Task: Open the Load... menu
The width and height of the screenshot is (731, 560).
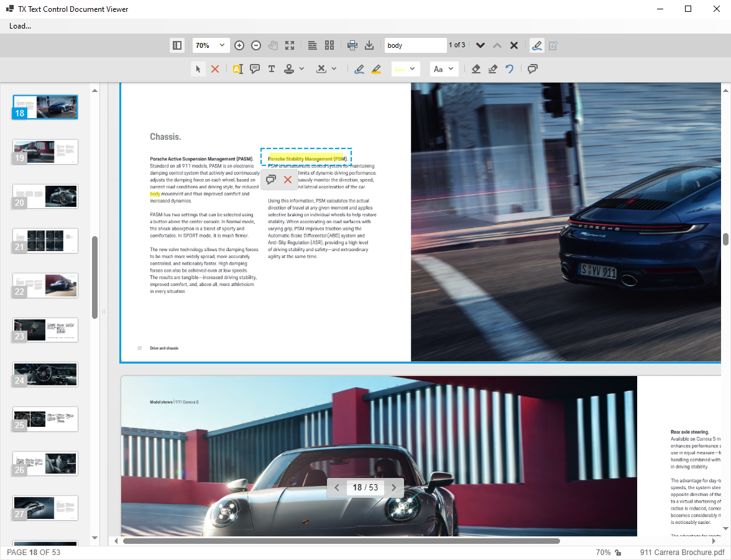Action: [20, 26]
